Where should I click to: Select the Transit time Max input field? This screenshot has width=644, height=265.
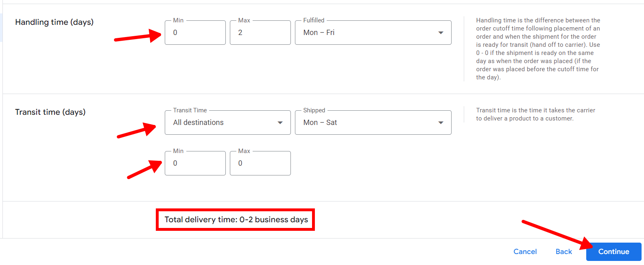pyautogui.click(x=260, y=163)
